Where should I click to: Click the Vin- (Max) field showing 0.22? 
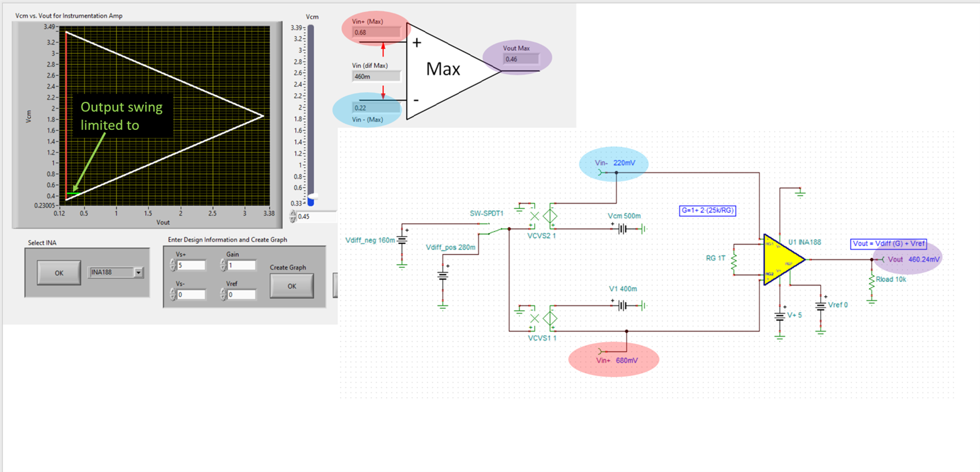[x=377, y=108]
